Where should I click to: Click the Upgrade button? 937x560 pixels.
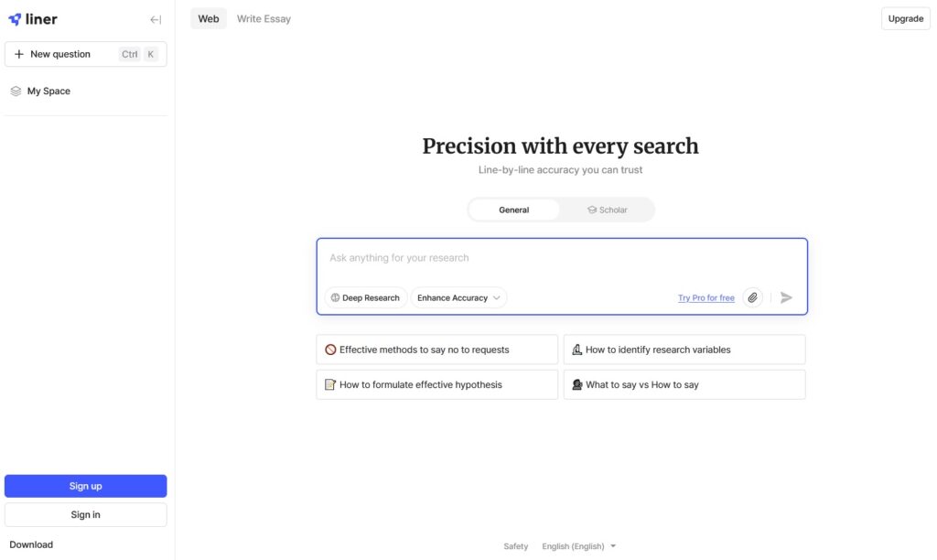point(905,18)
